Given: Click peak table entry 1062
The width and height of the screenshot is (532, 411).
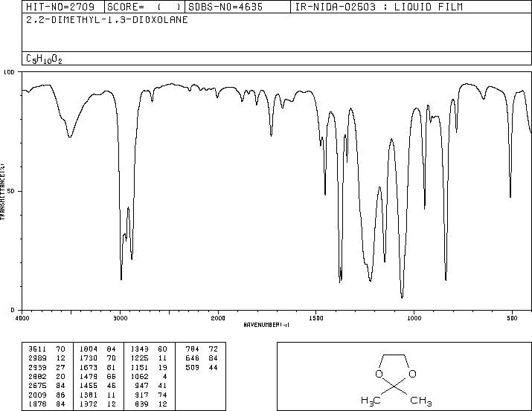Looking at the screenshot, I should point(140,376).
